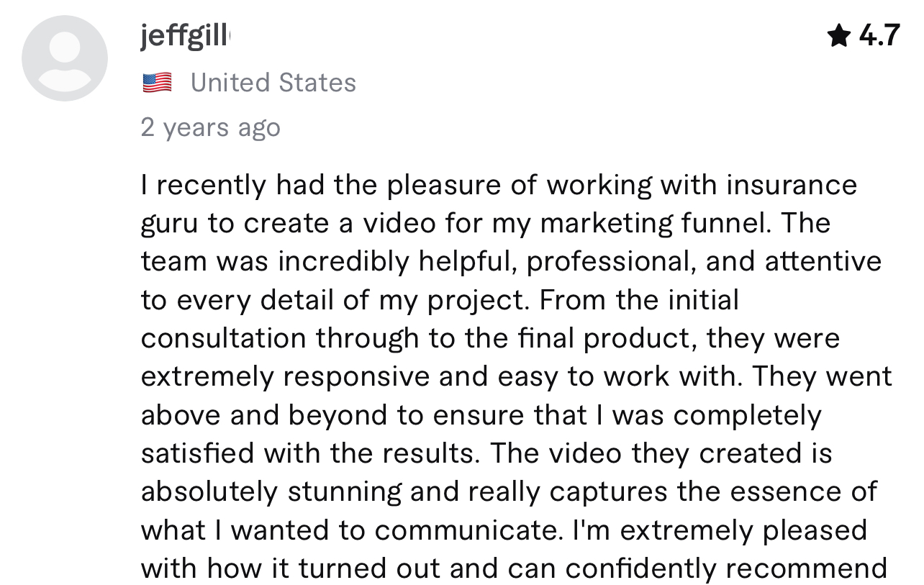This screenshot has width=924, height=585.
Task: Click the line starting "extremely responsive"
Action: coord(517,376)
